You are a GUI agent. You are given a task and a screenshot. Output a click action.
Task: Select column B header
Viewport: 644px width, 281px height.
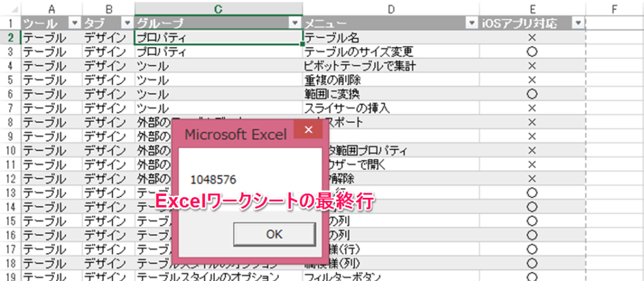coord(108,8)
